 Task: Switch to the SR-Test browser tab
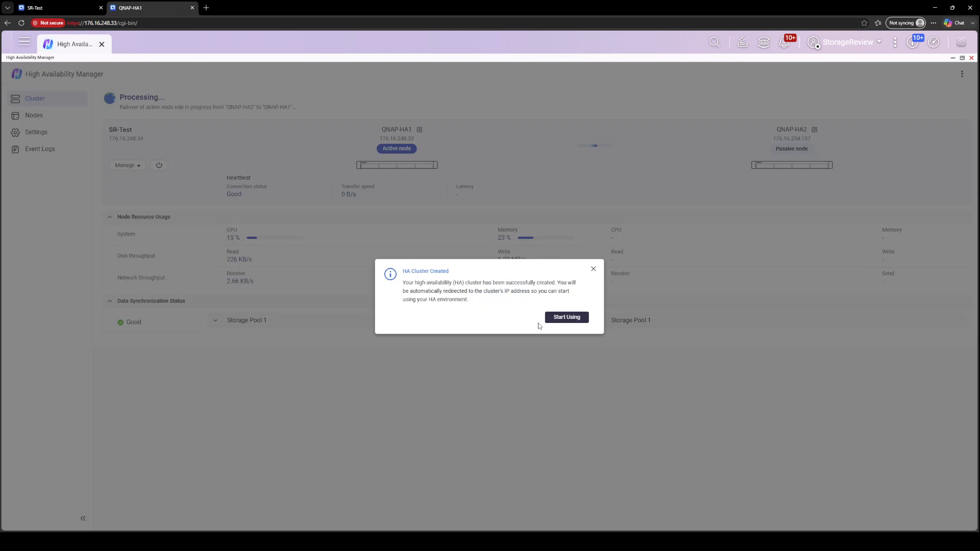point(60,8)
